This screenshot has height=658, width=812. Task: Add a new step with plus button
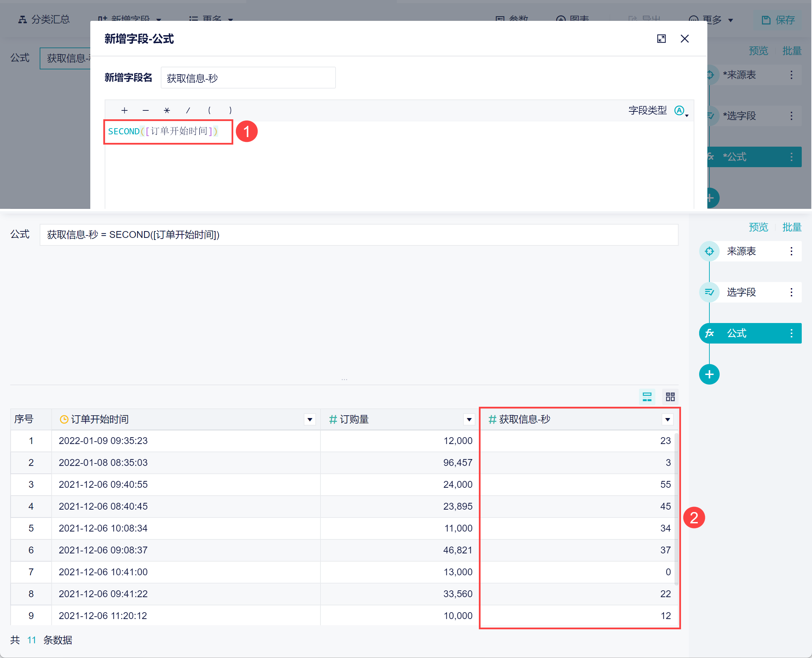(709, 374)
